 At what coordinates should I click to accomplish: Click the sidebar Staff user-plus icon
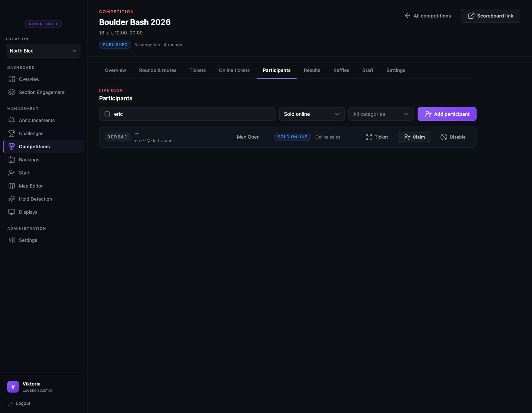[12, 173]
